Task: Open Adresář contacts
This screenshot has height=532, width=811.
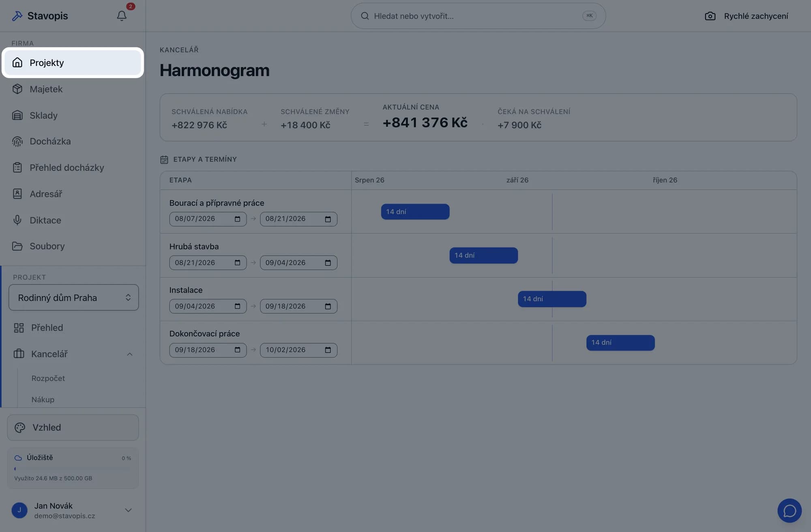Action: tap(73, 194)
